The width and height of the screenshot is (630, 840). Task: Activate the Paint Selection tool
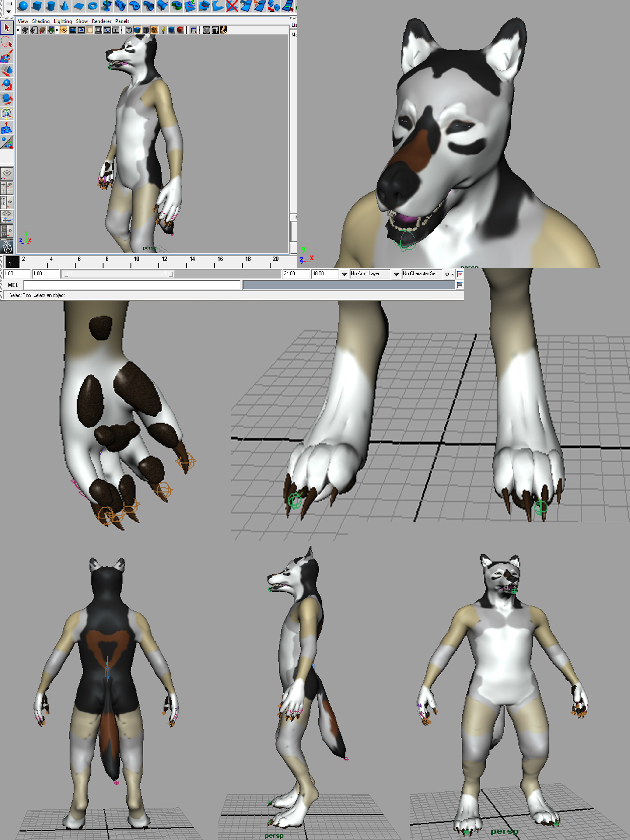[x=7, y=56]
